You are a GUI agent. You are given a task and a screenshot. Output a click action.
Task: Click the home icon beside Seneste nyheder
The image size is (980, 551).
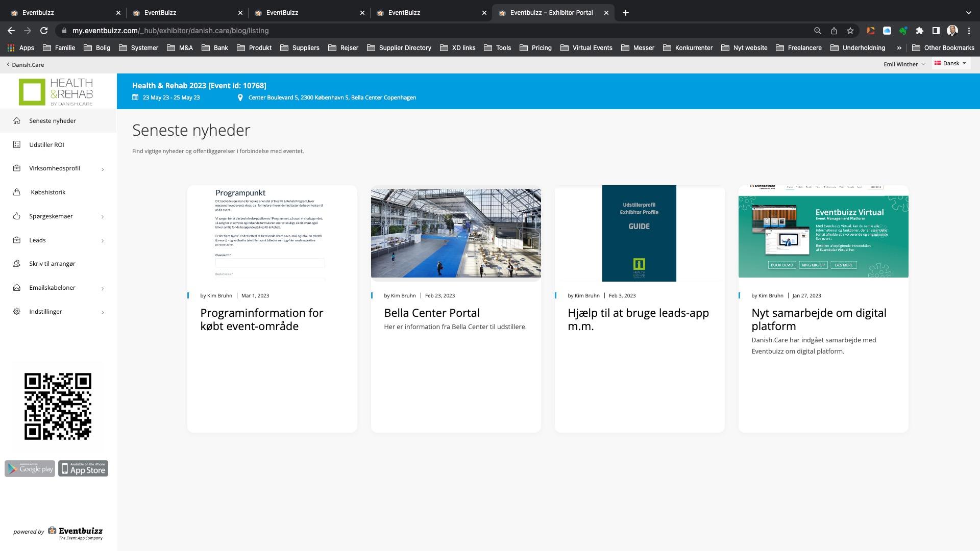(x=17, y=121)
